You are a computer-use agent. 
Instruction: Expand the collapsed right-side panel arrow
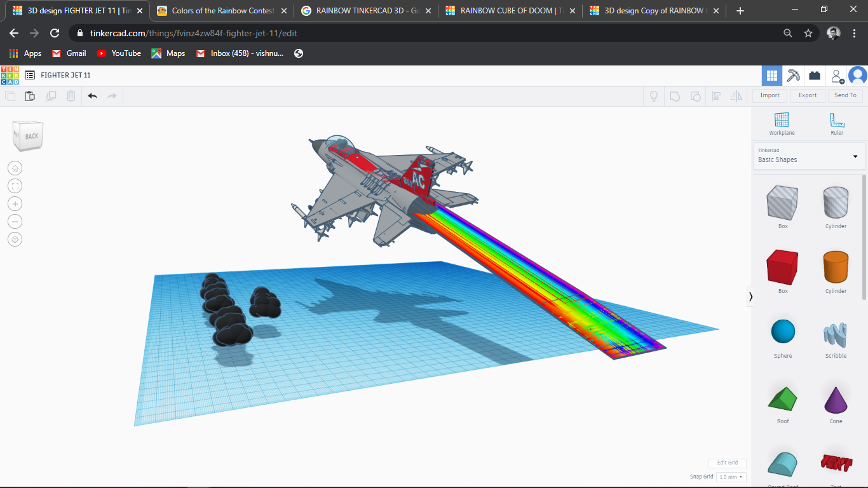[750, 296]
